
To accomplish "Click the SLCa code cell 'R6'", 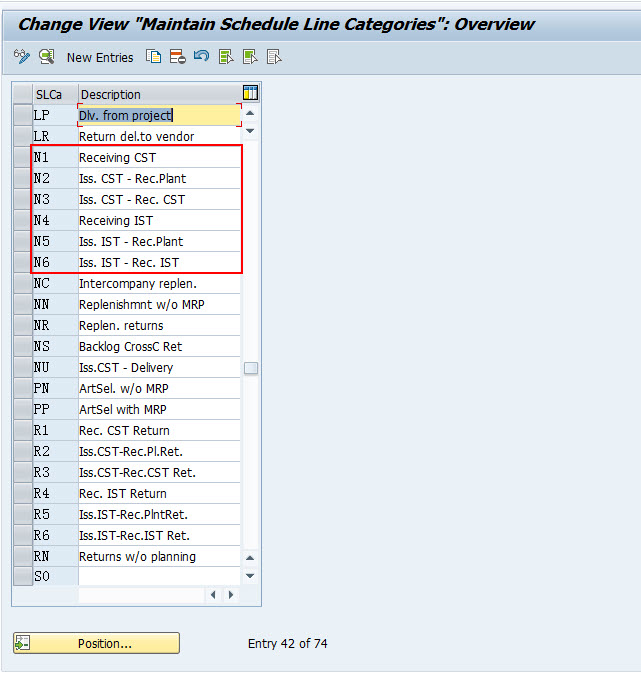I will point(55,536).
